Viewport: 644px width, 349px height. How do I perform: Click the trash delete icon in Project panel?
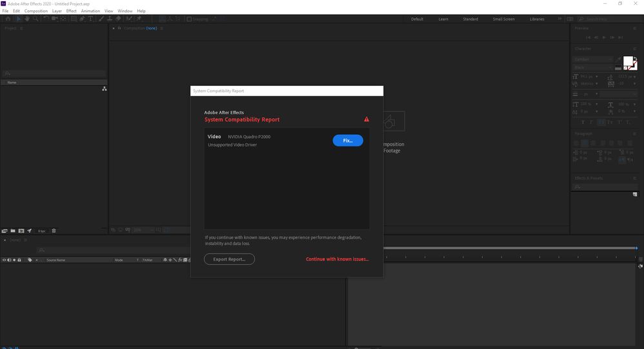54,231
